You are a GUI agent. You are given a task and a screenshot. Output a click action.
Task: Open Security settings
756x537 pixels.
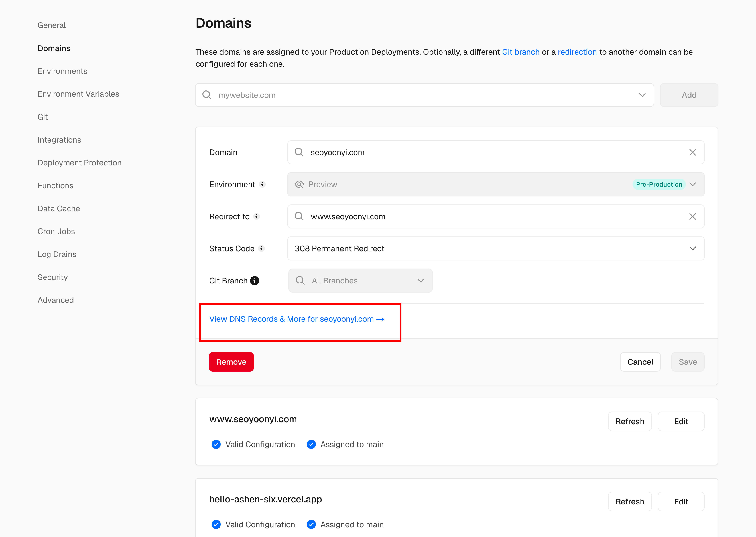[53, 277]
